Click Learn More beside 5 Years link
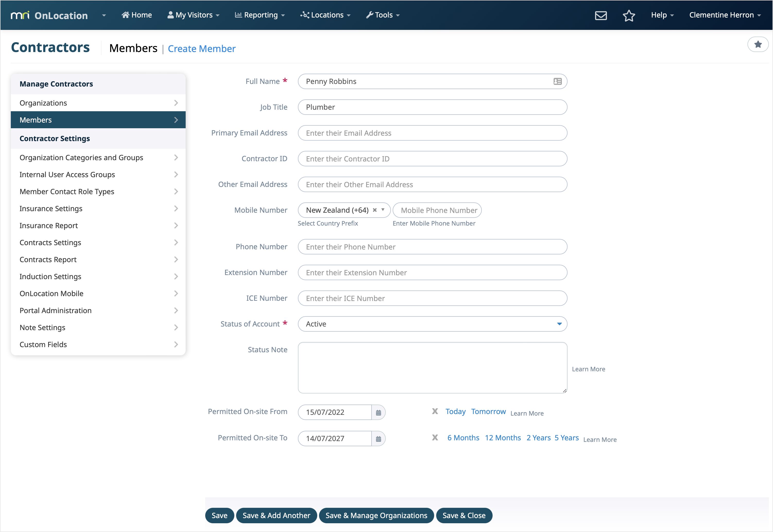The height and width of the screenshot is (532, 773). tap(600, 440)
